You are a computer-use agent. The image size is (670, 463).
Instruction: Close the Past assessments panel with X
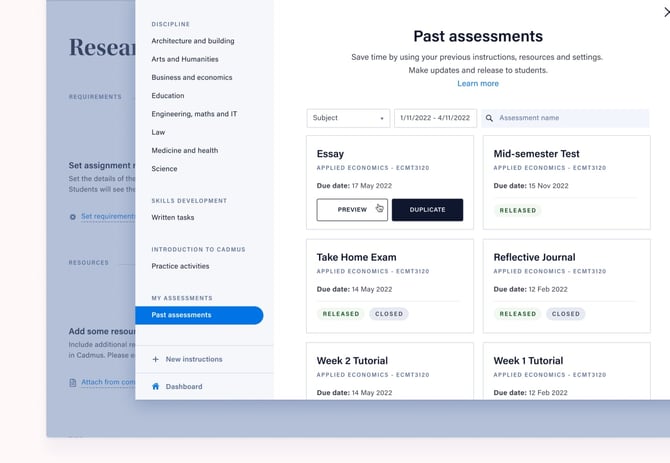click(x=667, y=12)
